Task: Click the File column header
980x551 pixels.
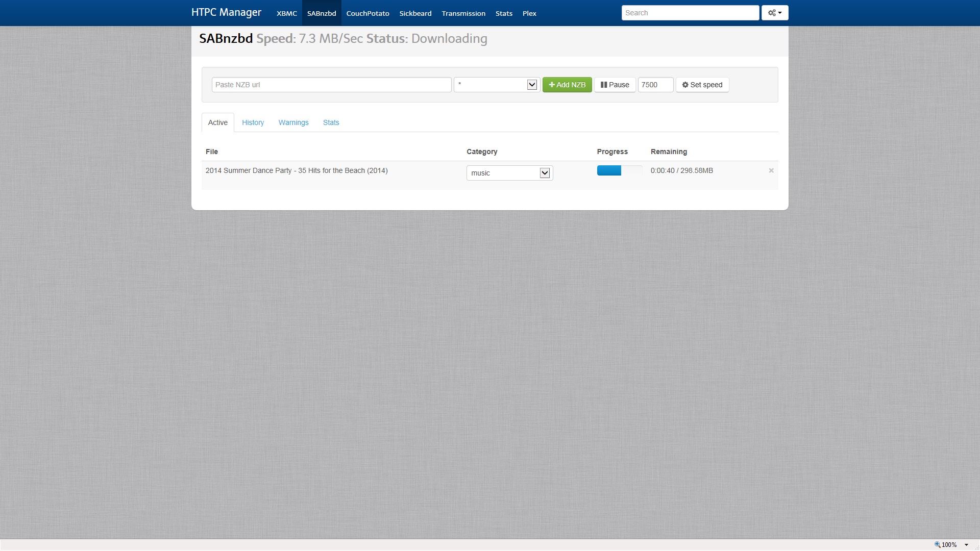Action: 212,152
